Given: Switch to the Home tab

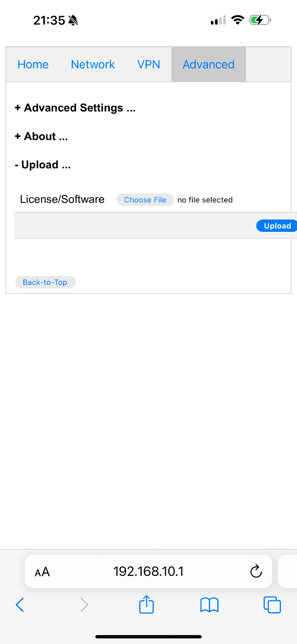Looking at the screenshot, I should 33,64.
